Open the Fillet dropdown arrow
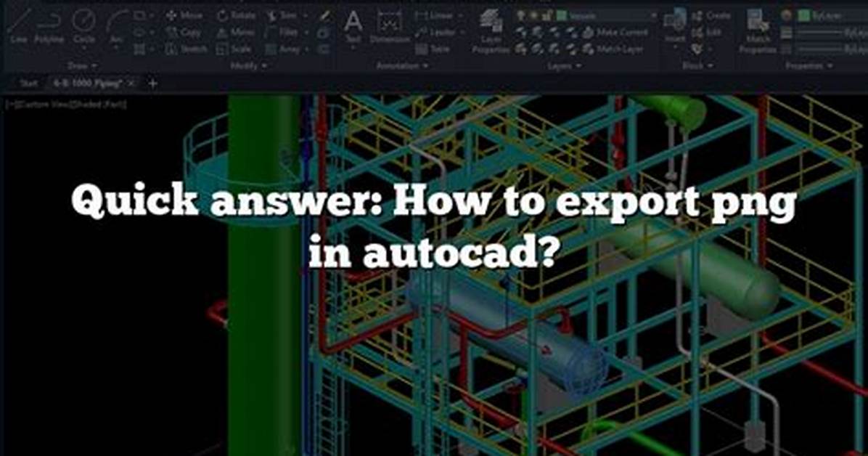This screenshot has width=868, height=456. pos(306,33)
